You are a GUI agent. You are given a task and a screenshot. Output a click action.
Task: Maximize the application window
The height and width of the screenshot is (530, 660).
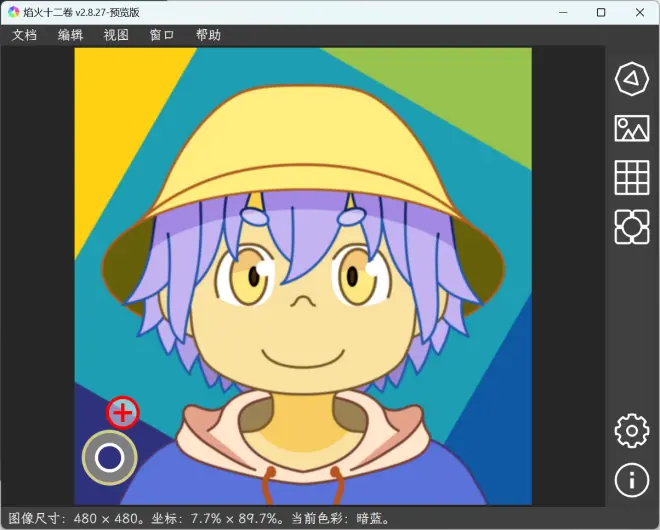coord(600,12)
